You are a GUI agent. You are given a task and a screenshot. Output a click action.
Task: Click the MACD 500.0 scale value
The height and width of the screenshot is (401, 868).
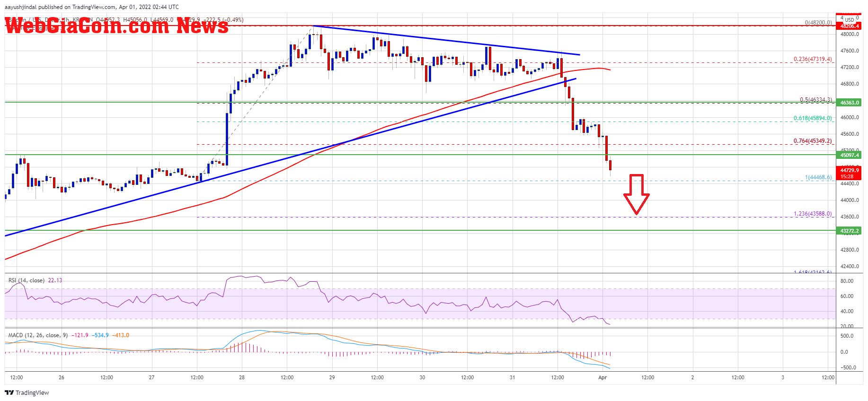(847, 336)
